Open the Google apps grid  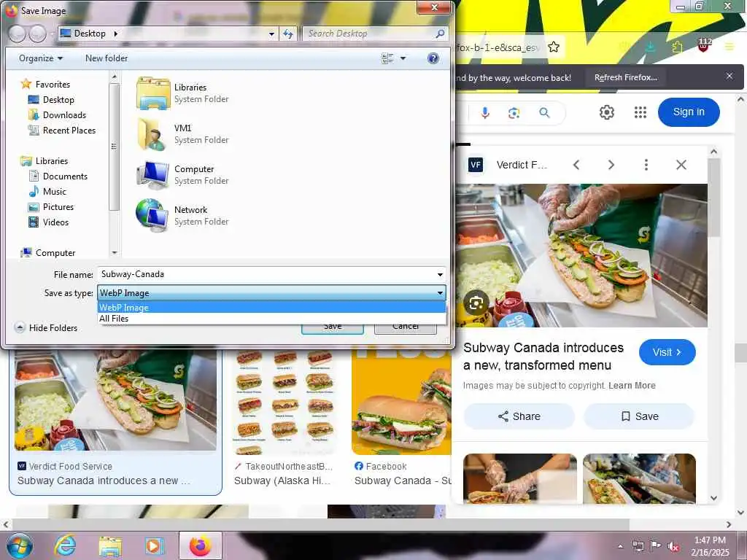tap(640, 112)
